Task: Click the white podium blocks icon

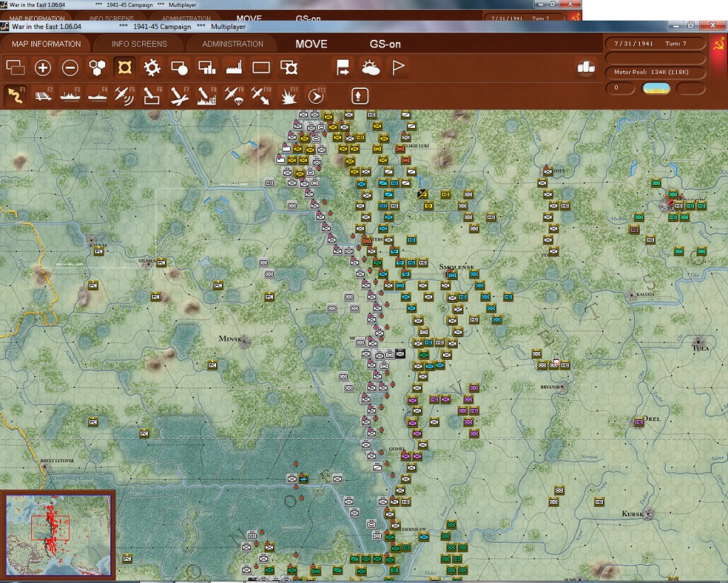Action: [586, 67]
